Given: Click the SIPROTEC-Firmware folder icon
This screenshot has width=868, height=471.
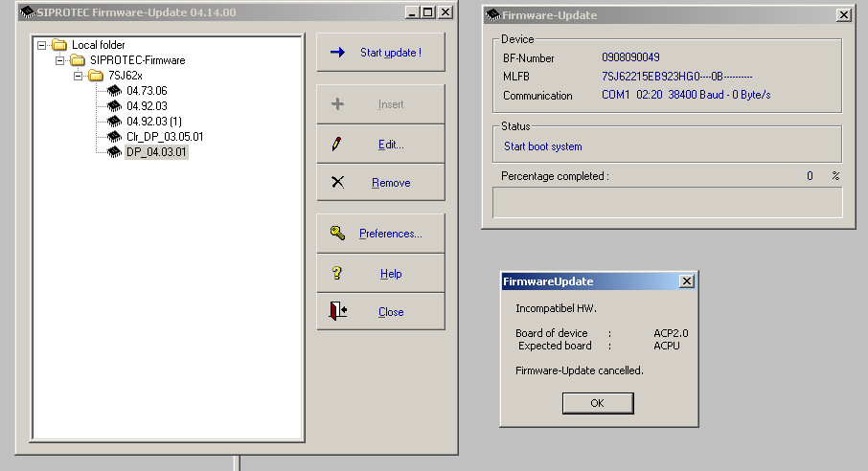Looking at the screenshot, I should [x=78, y=59].
